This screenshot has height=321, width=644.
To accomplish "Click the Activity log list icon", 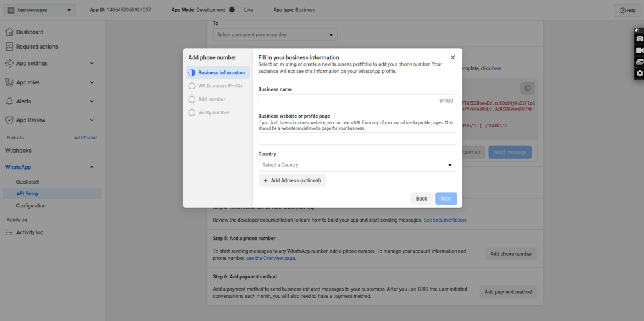I will 10,232.
